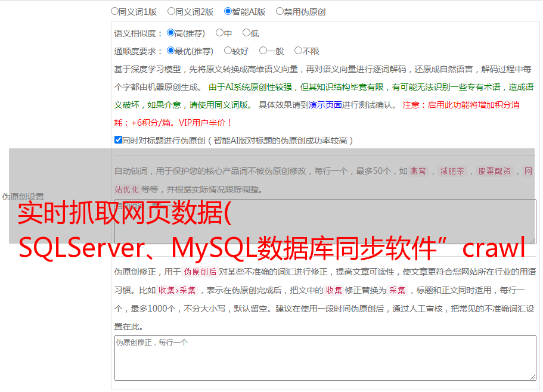
Task: Click the red 注意：启用此功能将增加积分消耗 warning
Action: 317,114
